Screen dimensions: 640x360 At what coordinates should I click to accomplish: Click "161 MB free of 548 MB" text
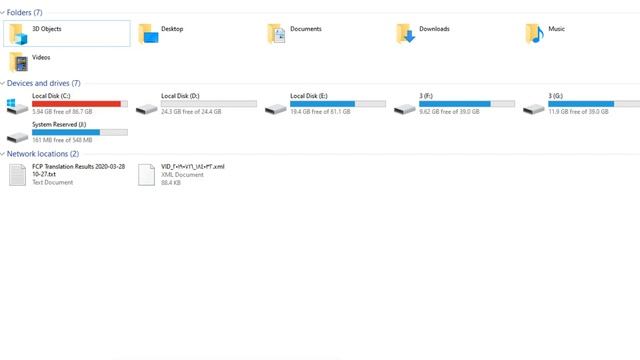[x=62, y=140]
